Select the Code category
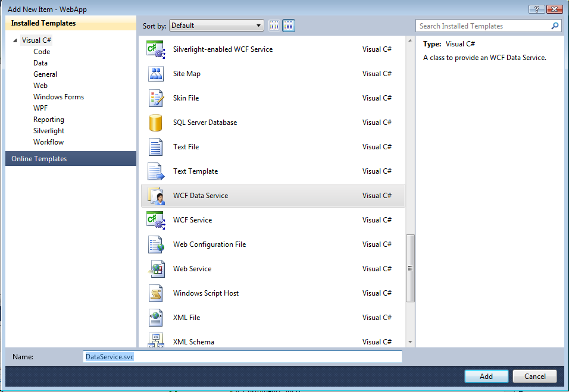The image size is (569, 392). (x=42, y=52)
